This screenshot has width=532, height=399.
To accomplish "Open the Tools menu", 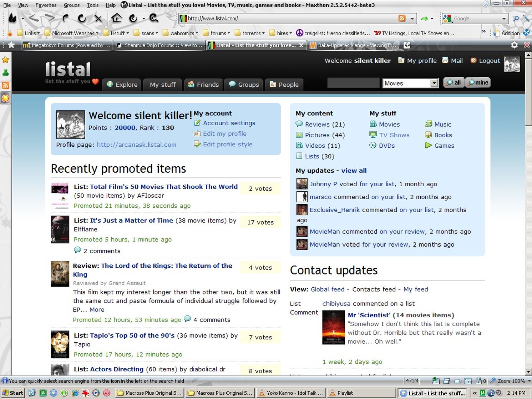I will pyautogui.click(x=93, y=5).
